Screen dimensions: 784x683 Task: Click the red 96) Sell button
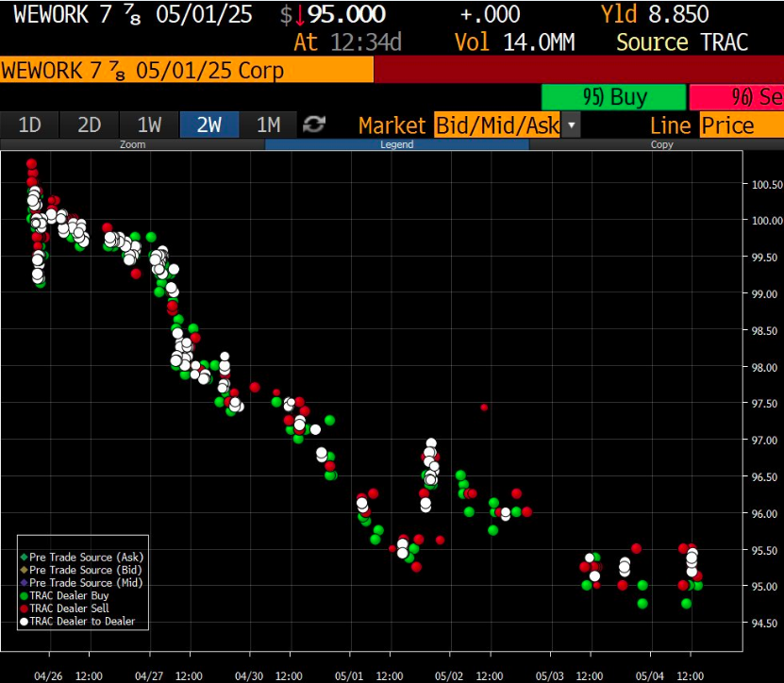click(x=737, y=97)
